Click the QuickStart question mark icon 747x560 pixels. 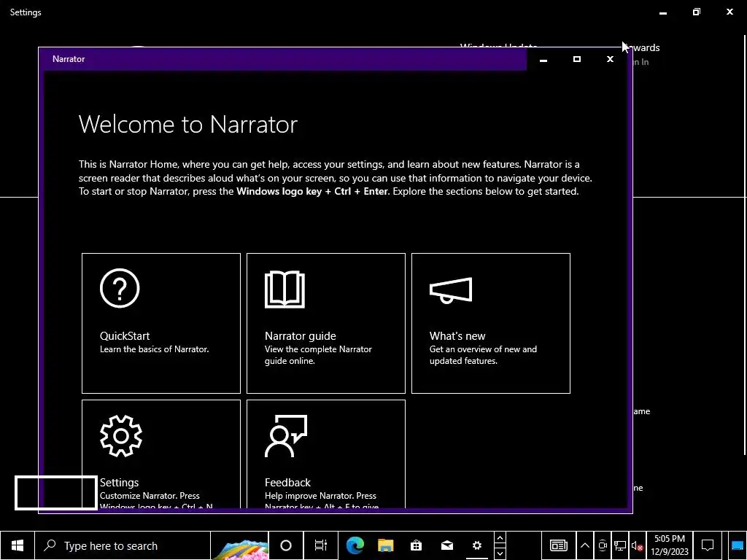click(120, 288)
